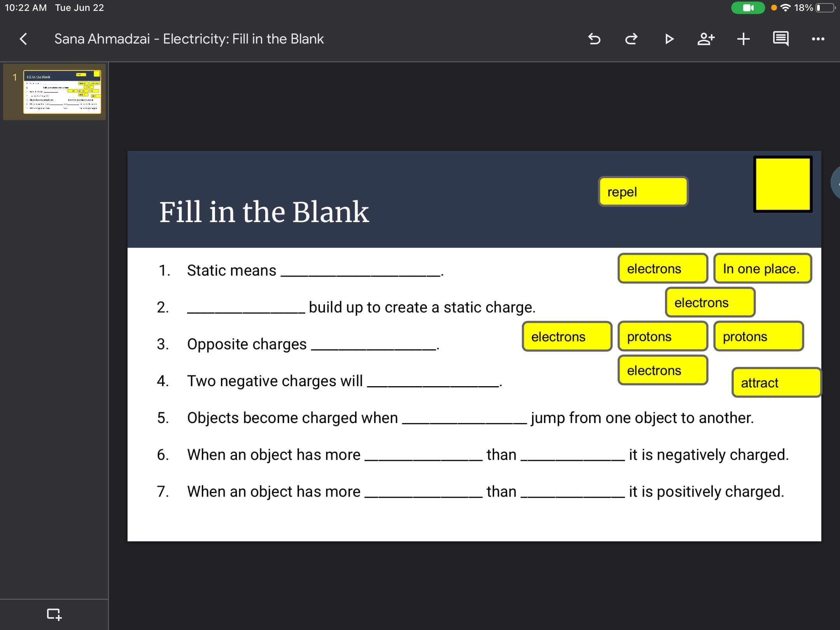Screen dimensions: 840x630
Task: Select slide 1 thumbnail in filmstrip
Action: coord(62,92)
